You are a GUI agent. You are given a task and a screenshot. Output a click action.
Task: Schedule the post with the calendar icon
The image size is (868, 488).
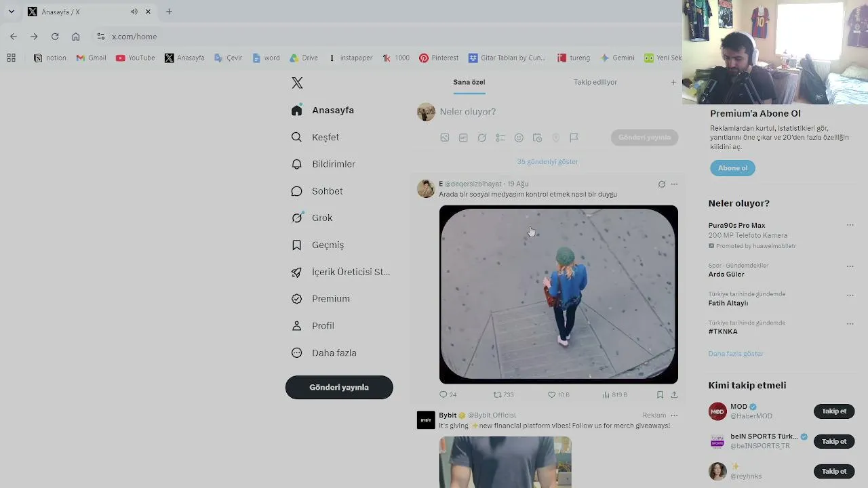click(537, 138)
